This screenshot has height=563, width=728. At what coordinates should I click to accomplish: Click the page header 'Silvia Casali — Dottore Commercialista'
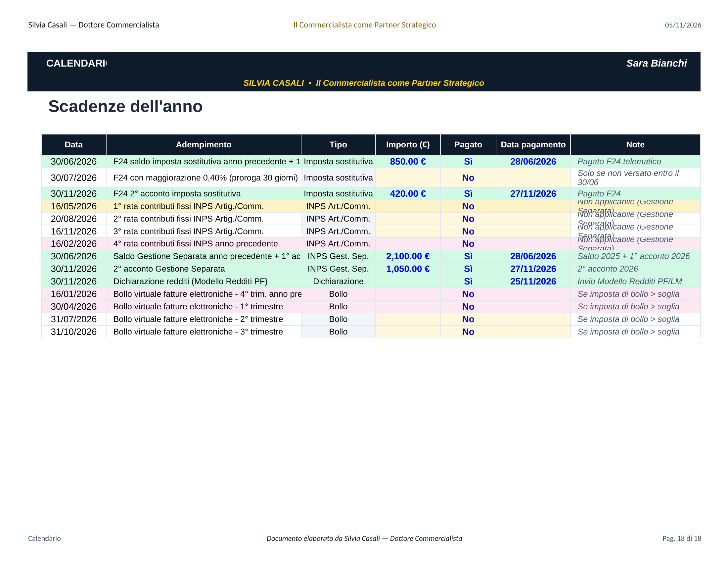pyautogui.click(x=93, y=25)
